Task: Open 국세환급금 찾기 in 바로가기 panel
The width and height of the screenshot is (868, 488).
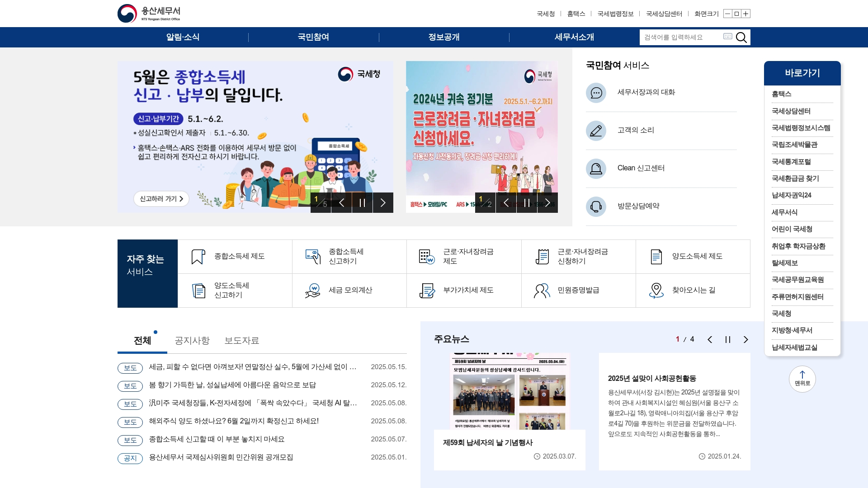Action: pos(795,179)
